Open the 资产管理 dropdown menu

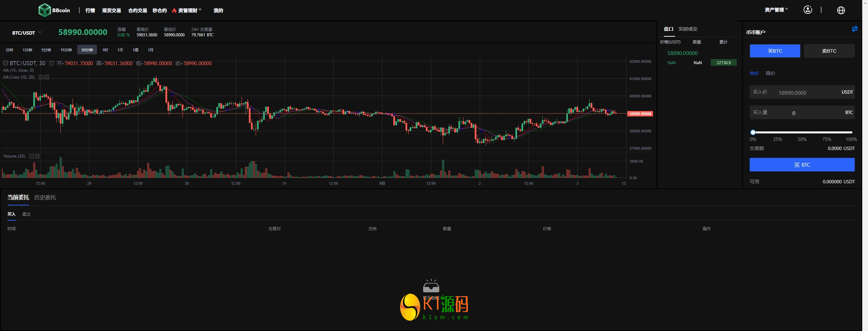click(776, 10)
